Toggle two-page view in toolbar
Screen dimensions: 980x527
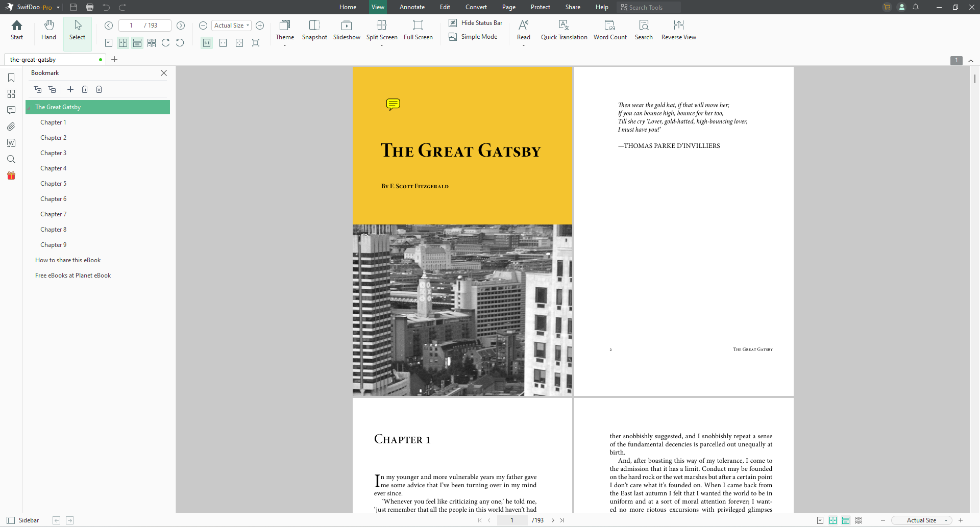coord(123,43)
